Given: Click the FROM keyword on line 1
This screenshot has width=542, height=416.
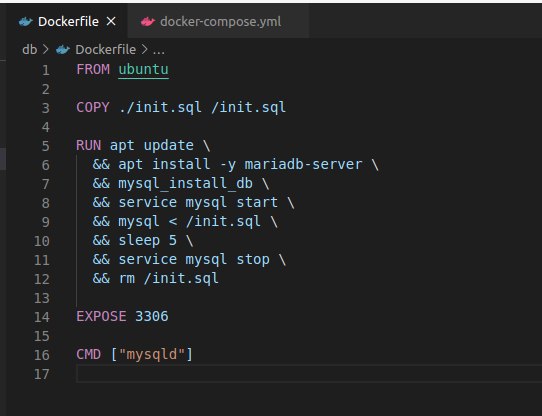Looking at the screenshot, I should point(93,70).
